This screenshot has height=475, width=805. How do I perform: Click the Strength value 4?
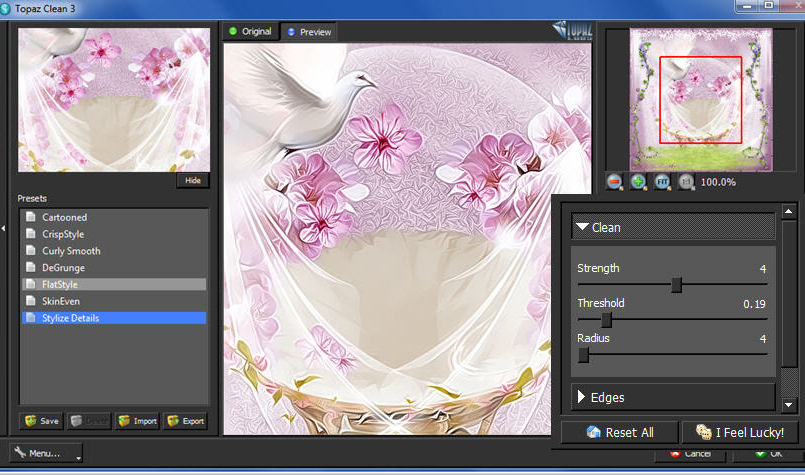point(763,269)
